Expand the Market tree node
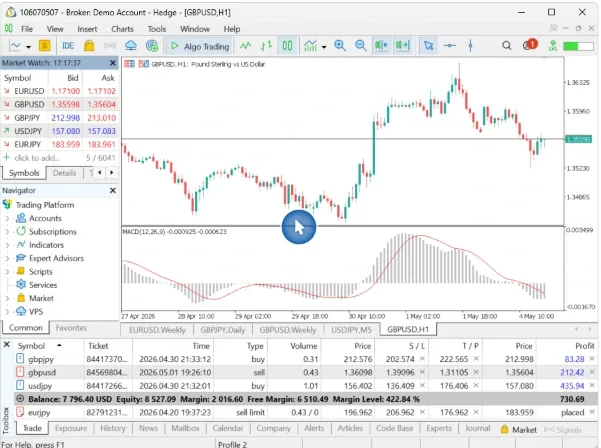Image resolution: width=601 pixels, height=448 pixels. [x=7, y=299]
